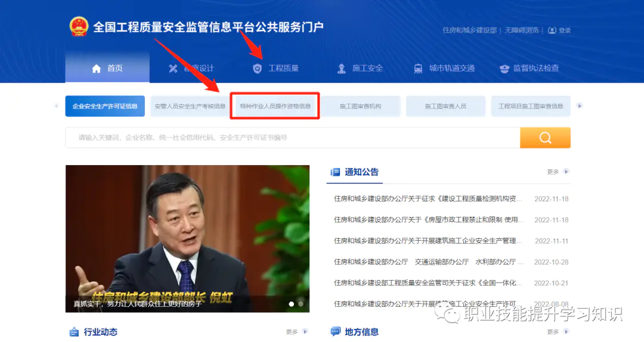Click the user login icon
The width and height of the screenshot is (644, 342).
[x=552, y=30]
